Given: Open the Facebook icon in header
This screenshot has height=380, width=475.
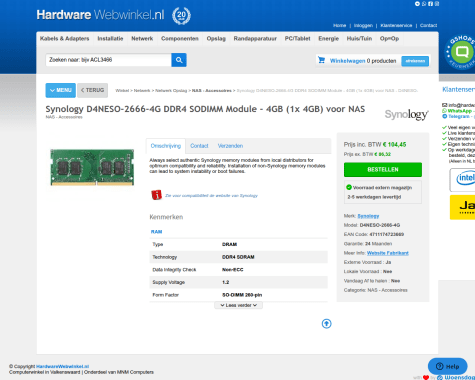Looking at the screenshot, I should (430, 4).
